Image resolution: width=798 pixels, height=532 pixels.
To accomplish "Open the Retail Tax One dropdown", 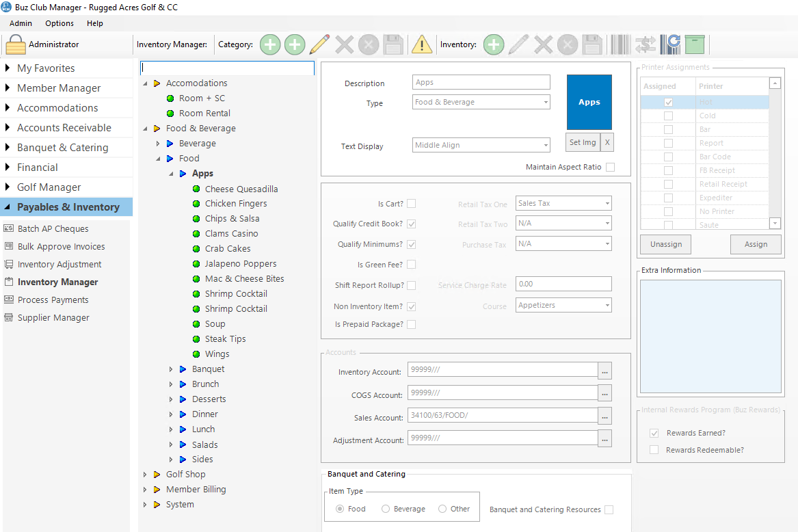I will click(x=563, y=203).
